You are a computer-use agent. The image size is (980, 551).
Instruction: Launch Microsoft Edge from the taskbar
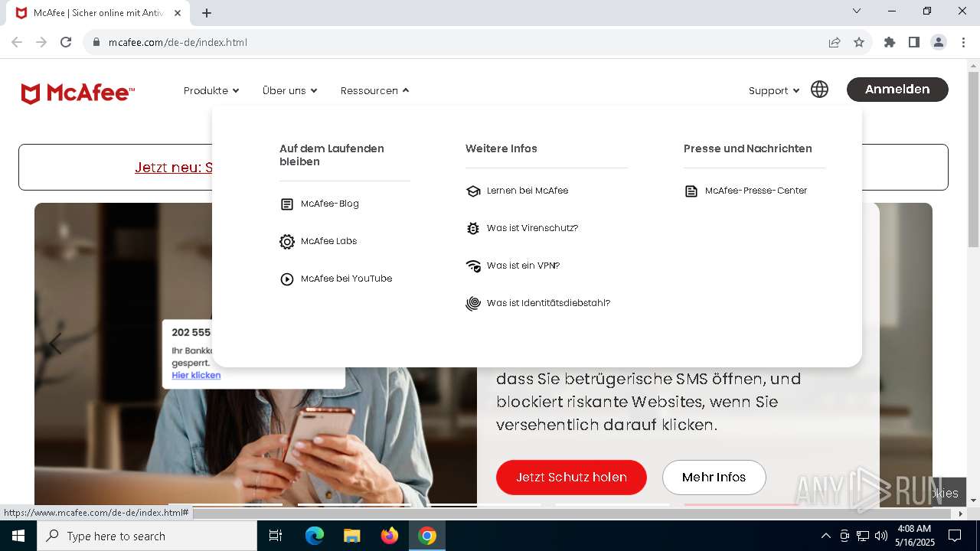pyautogui.click(x=315, y=536)
